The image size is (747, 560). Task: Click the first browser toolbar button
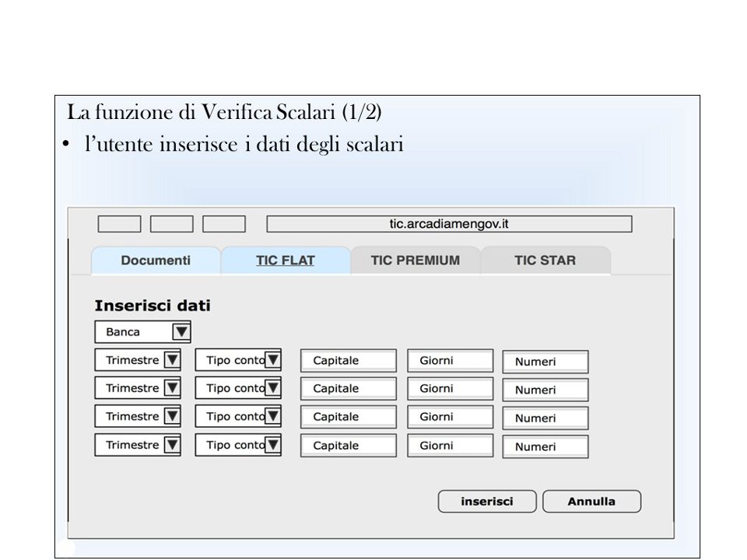(119, 224)
